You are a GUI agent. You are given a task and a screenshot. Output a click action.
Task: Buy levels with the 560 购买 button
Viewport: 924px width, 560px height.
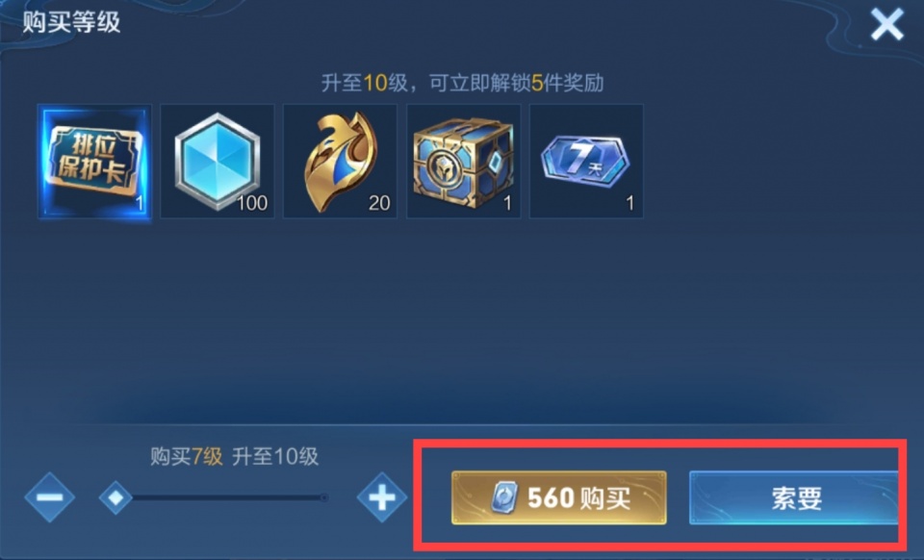[x=558, y=497]
